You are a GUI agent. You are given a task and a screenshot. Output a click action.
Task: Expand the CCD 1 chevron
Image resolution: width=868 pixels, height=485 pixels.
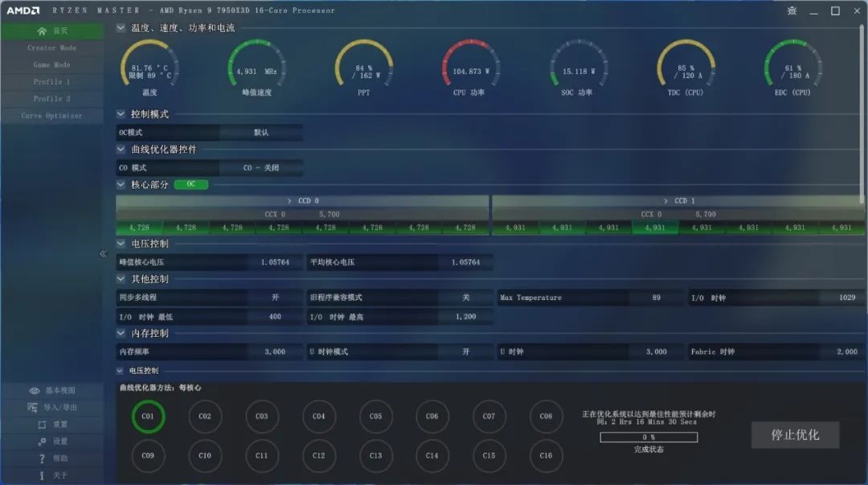click(x=666, y=200)
